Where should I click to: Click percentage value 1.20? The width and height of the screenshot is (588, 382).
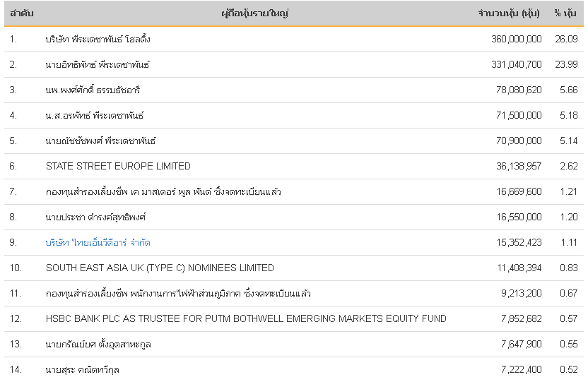(568, 217)
